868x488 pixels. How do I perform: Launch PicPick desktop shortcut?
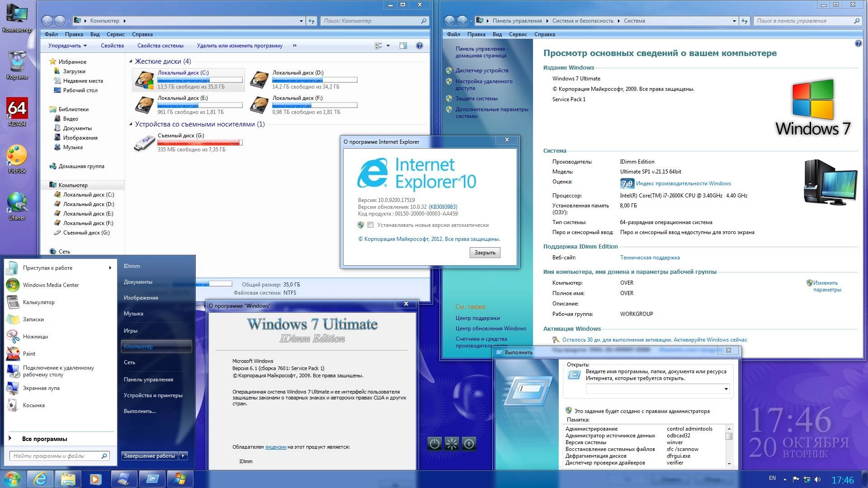[17, 159]
